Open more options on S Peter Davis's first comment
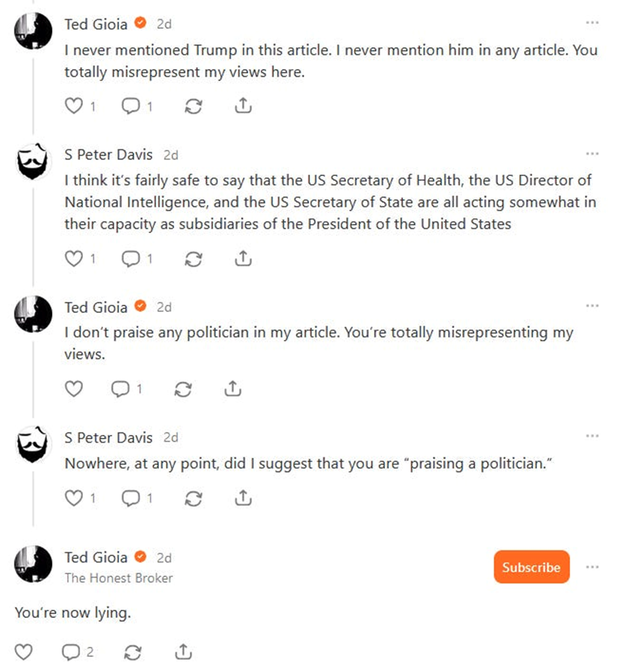Viewport: 644px width, 668px height. point(593,153)
